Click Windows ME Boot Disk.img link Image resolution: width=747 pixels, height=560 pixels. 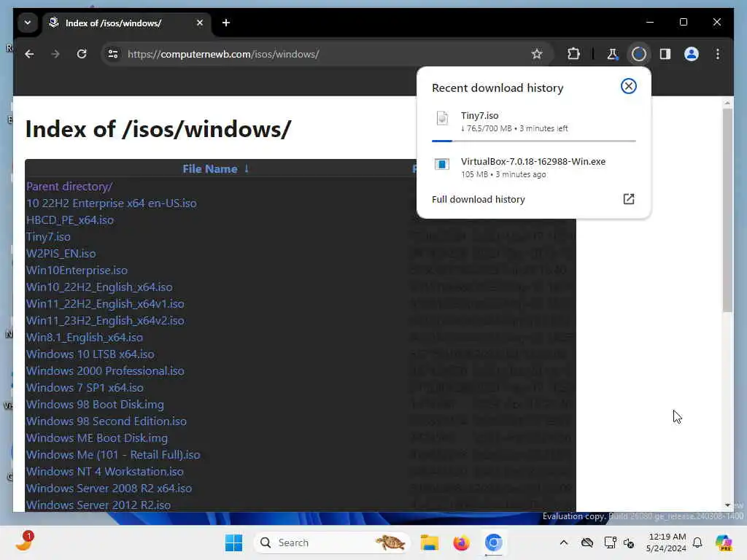pyautogui.click(x=97, y=438)
